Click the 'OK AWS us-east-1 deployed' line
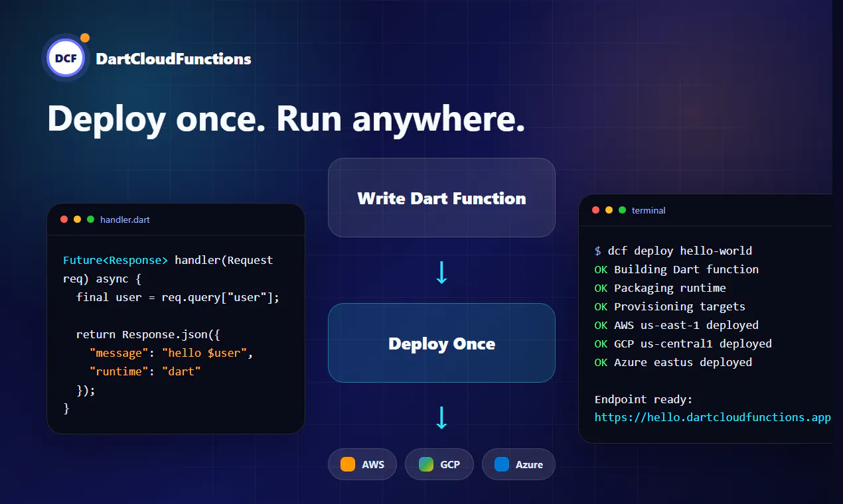Image resolution: width=843 pixels, height=504 pixels. tap(677, 325)
